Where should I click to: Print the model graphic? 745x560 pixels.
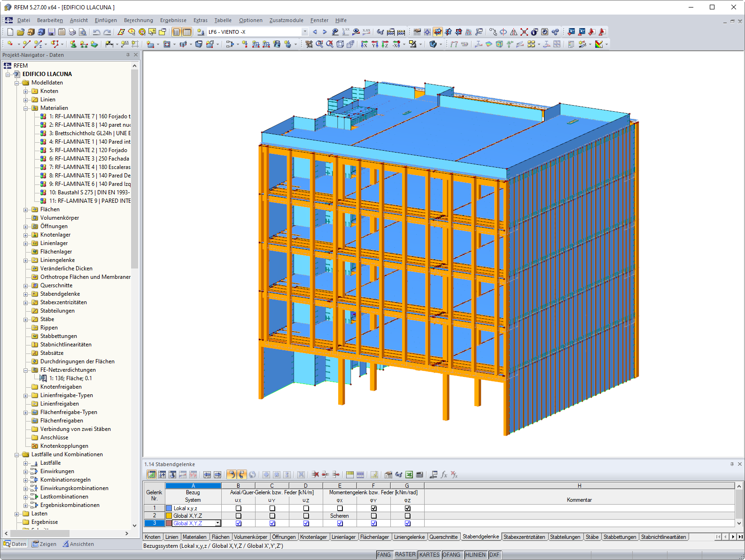(x=72, y=32)
